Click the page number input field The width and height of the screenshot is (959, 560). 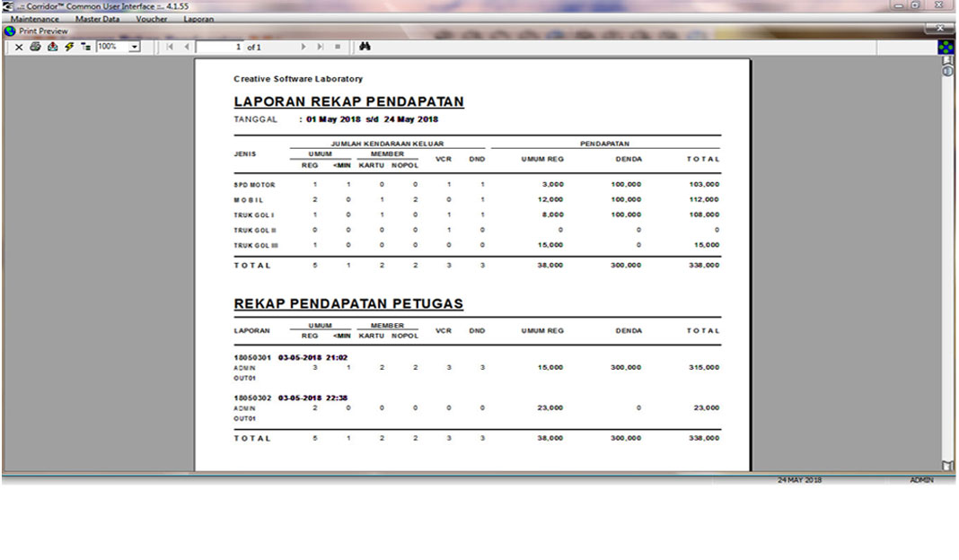(x=220, y=47)
